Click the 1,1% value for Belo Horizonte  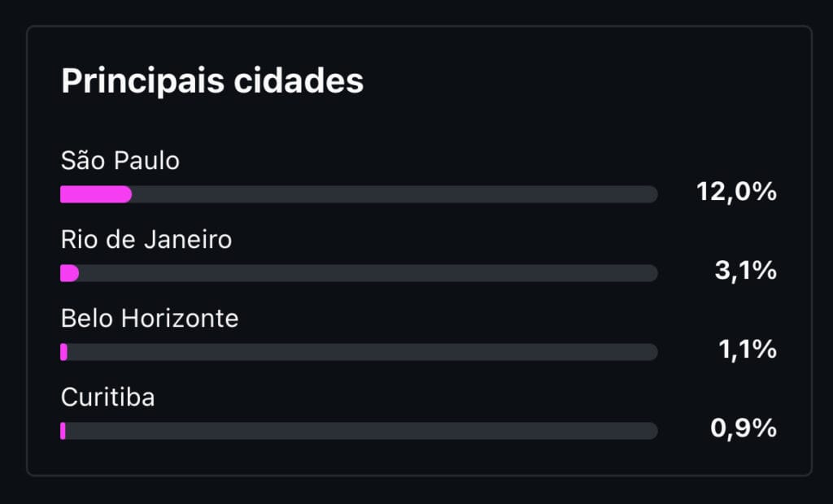[x=747, y=350]
